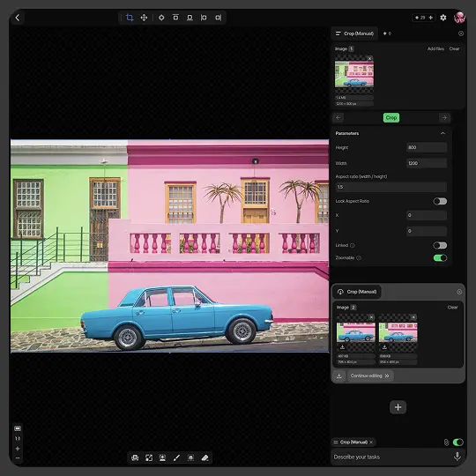Select the fifth bottom toolbar tool
476x476 pixels.
(x=190, y=457)
